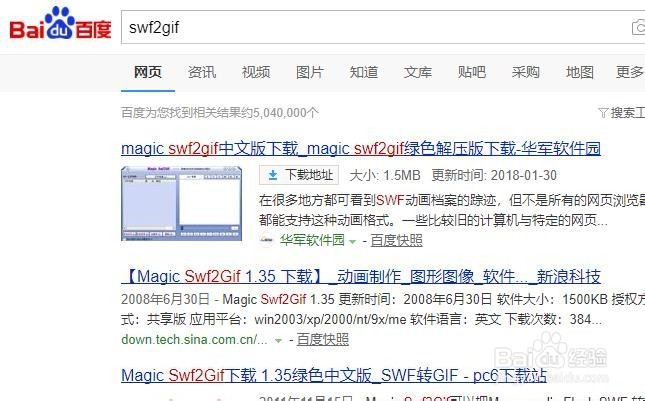Expand dropdown arrow next to 华军软件园
The image size is (645, 401).
(x=353, y=242)
